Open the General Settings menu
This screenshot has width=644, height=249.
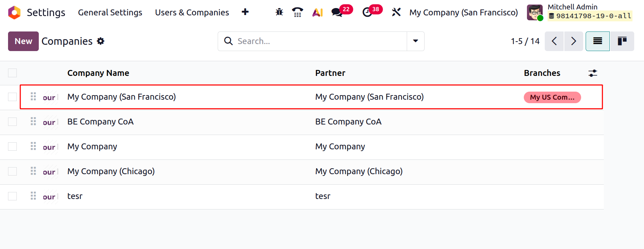110,13
